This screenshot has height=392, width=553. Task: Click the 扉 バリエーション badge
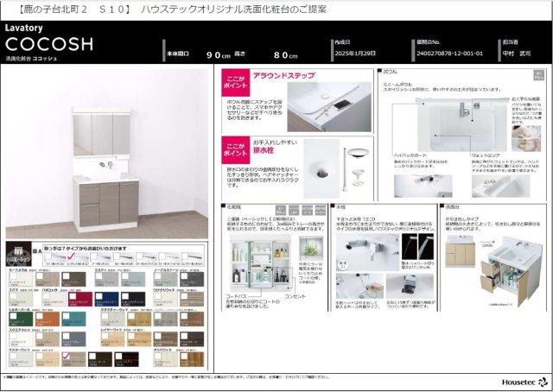click(x=19, y=254)
